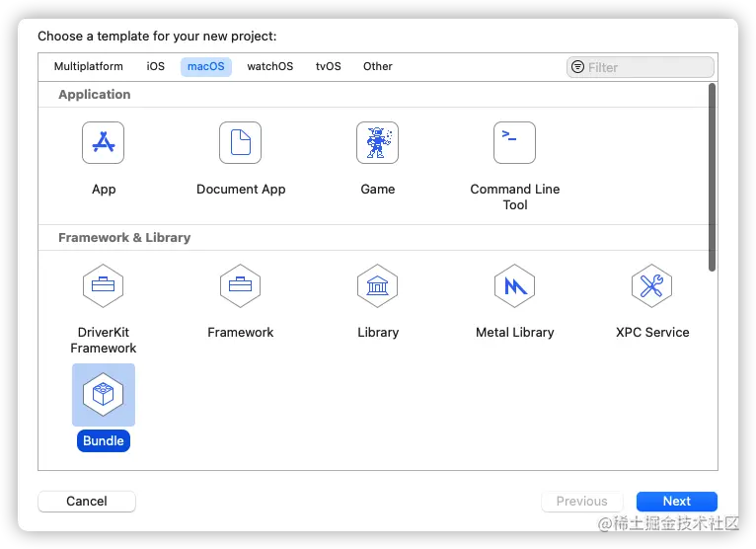This screenshot has height=549, width=756.
Task: Select the Command Line Tool icon
Action: pyautogui.click(x=514, y=143)
